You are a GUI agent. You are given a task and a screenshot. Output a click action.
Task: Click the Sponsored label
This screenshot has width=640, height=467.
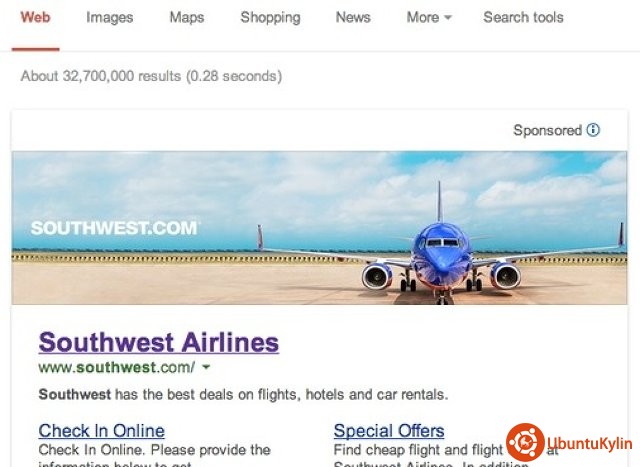coord(547,130)
